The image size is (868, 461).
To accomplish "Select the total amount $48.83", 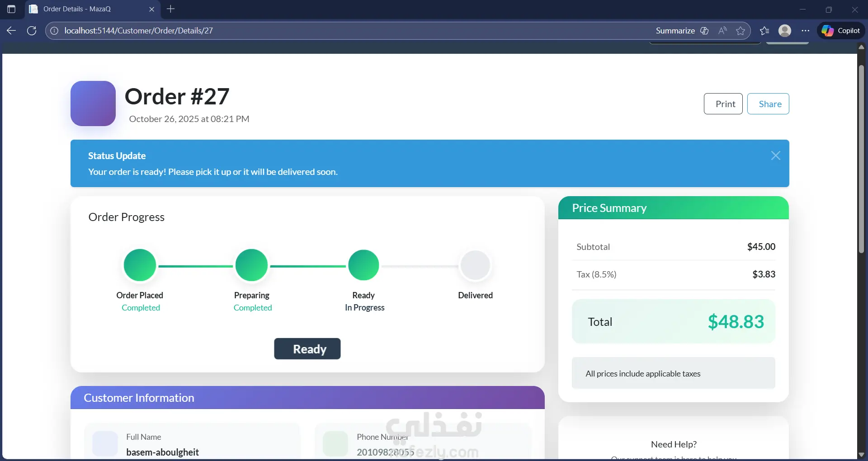I will [736, 322].
